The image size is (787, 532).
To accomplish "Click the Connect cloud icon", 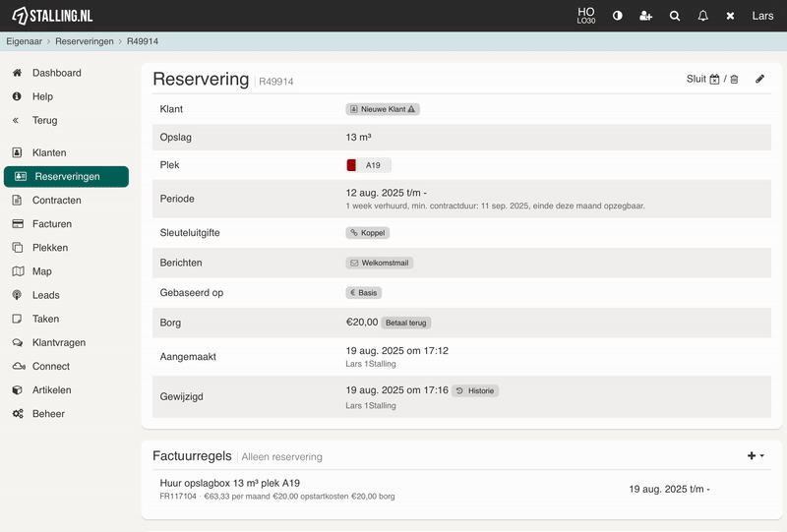I will (19, 367).
